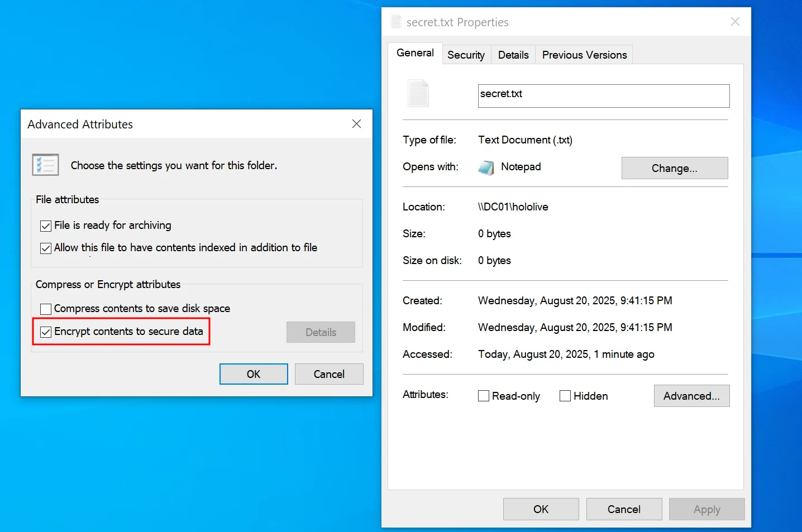The height and width of the screenshot is (532, 802).
Task: Click the Details button next to Encrypt
Action: [x=321, y=332]
